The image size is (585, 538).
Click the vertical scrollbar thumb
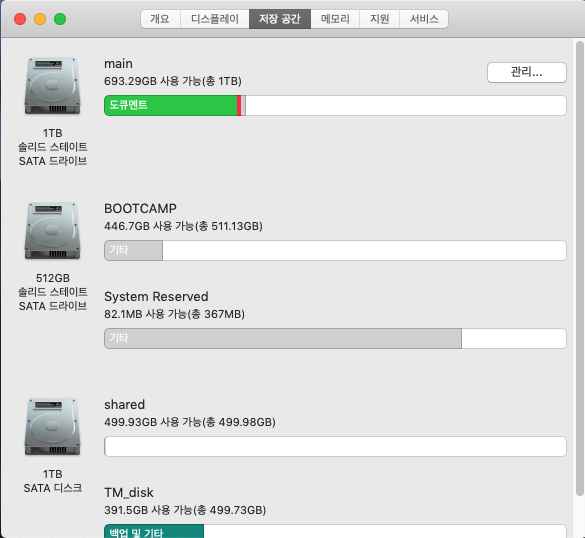point(579,268)
